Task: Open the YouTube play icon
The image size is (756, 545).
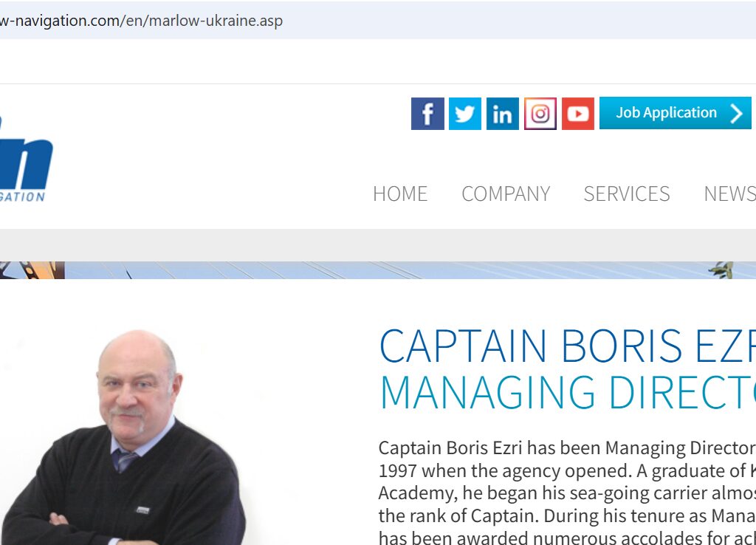Action: 577,113
